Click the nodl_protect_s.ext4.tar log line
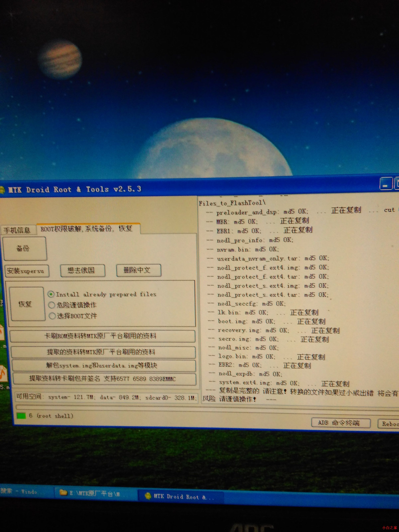Screen dimensions: 399x532 click(x=268, y=295)
